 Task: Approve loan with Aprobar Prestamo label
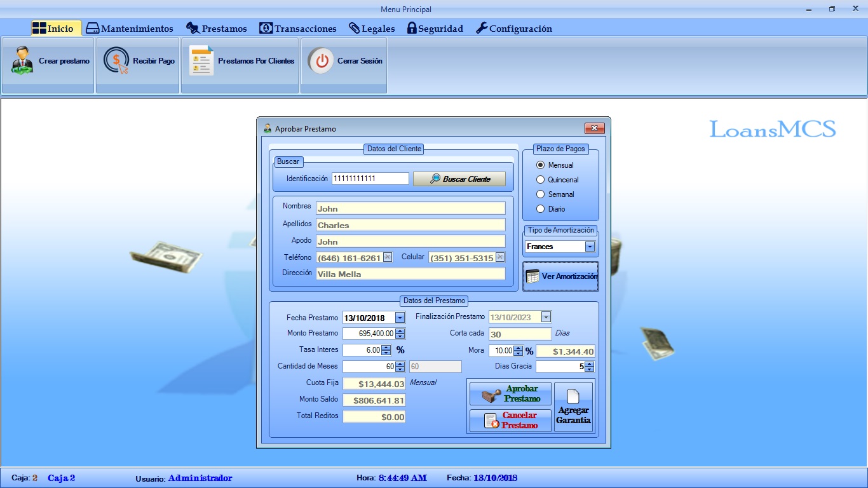click(522, 394)
